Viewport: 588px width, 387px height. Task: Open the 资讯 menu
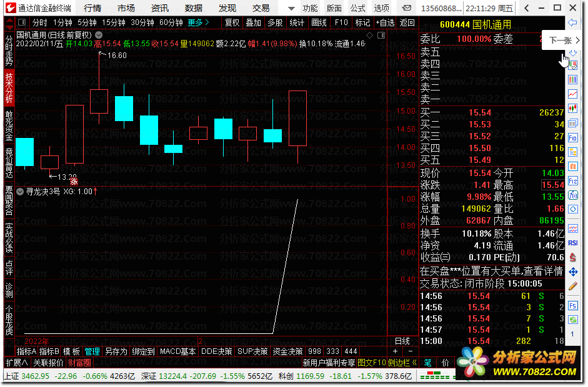pos(160,8)
